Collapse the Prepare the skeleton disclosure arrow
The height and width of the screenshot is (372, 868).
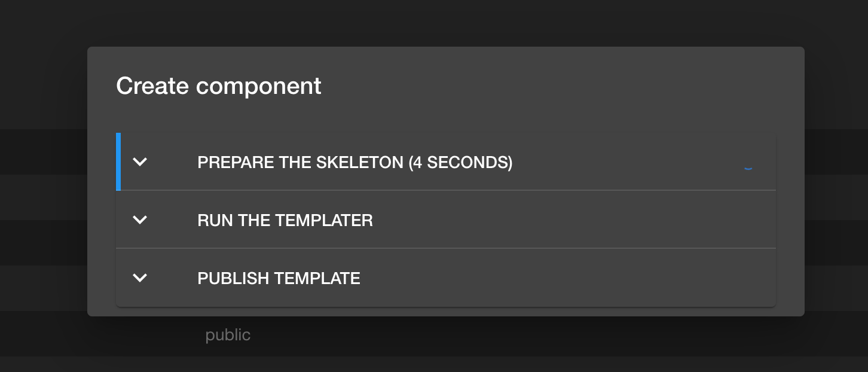[x=140, y=161]
